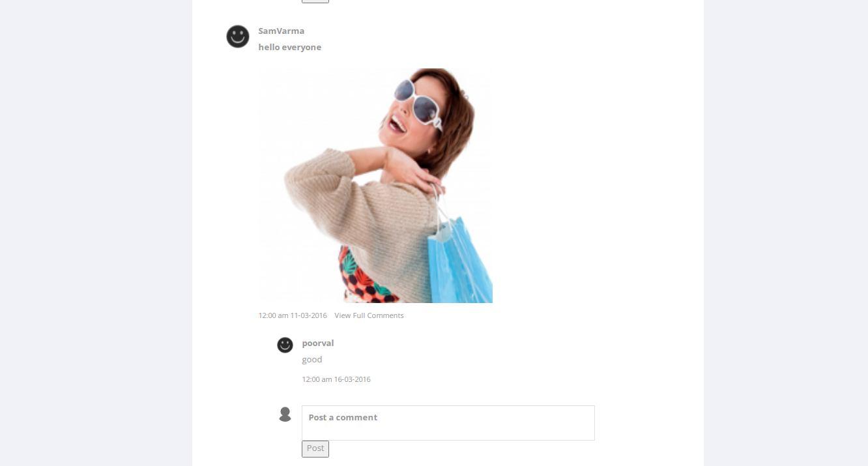Click the beige sweater in the photo
This screenshot has height=466, width=868.
point(365,215)
